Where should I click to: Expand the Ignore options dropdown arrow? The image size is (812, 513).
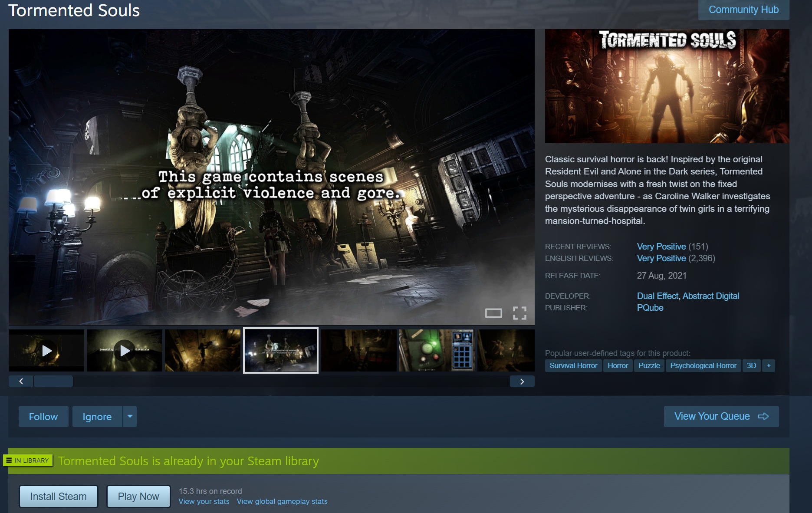click(x=130, y=417)
